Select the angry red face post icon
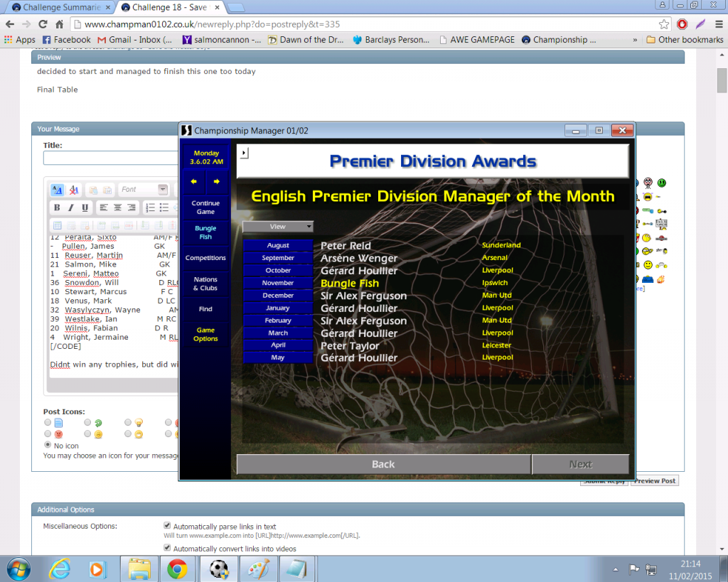Image resolution: width=728 pixels, height=582 pixels. point(58,434)
